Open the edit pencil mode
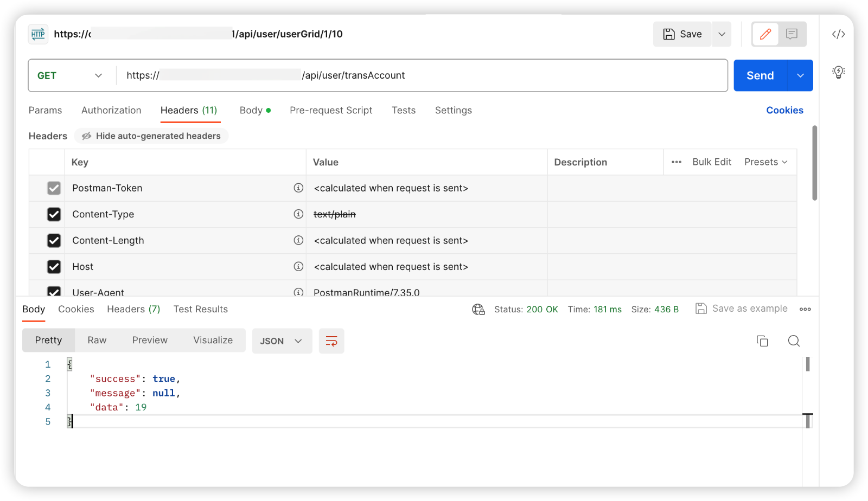Screen dimensions: 868x501 pos(765,34)
